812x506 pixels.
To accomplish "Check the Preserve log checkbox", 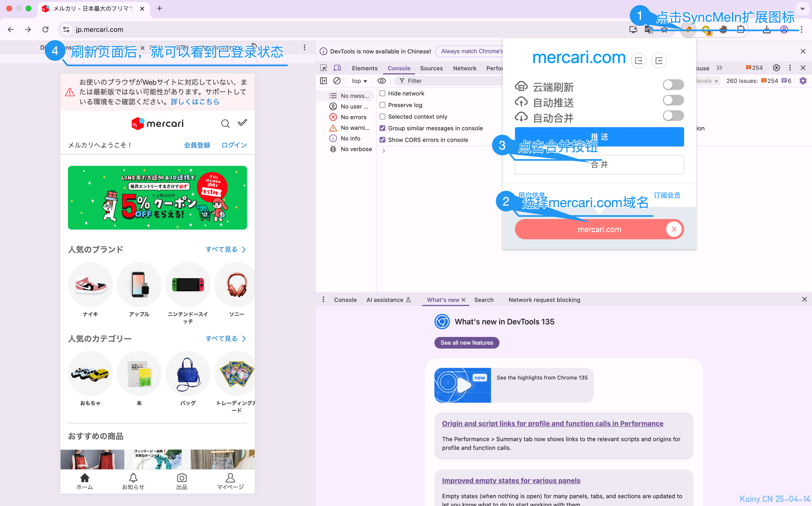I will (x=382, y=105).
